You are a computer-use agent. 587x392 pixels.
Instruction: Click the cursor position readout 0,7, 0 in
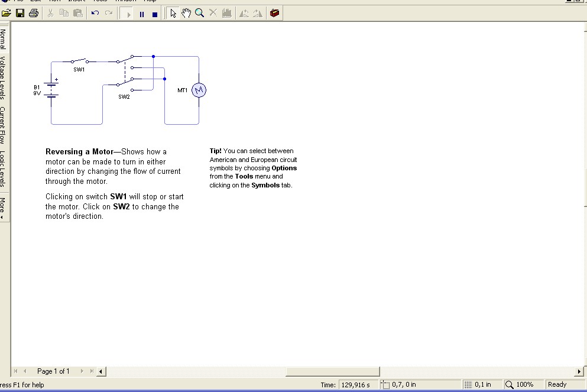(404, 384)
